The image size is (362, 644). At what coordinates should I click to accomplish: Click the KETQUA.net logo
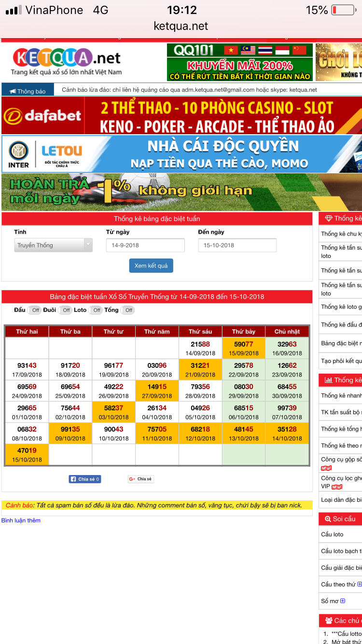pos(67,62)
